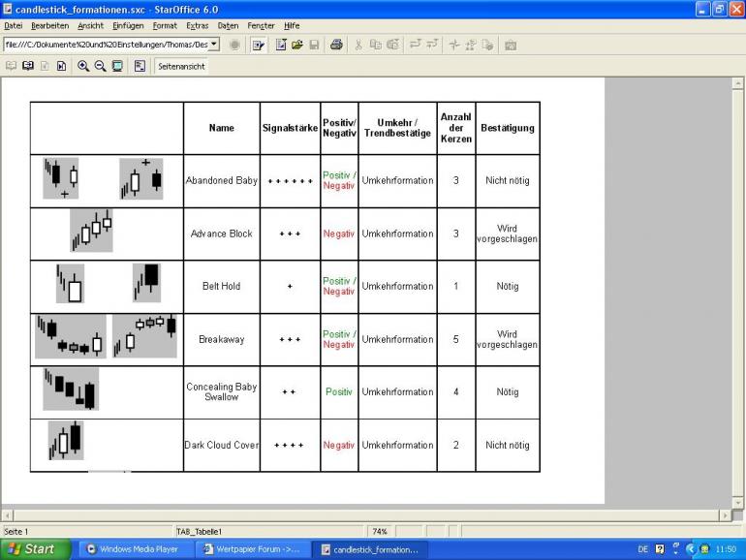746x560 pixels.
Task: Click the Edit File toolbar icon
Action: (x=258, y=46)
